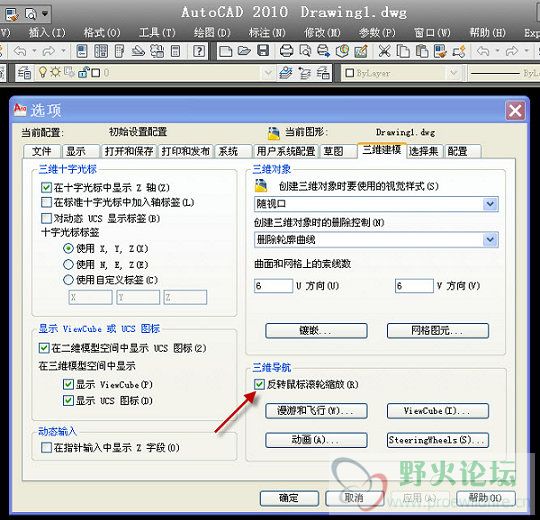Viewport: 540px width, 520px height.
Task: Cut selection with the scissors icon
Action: pyautogui.click(x=384, y=51)
